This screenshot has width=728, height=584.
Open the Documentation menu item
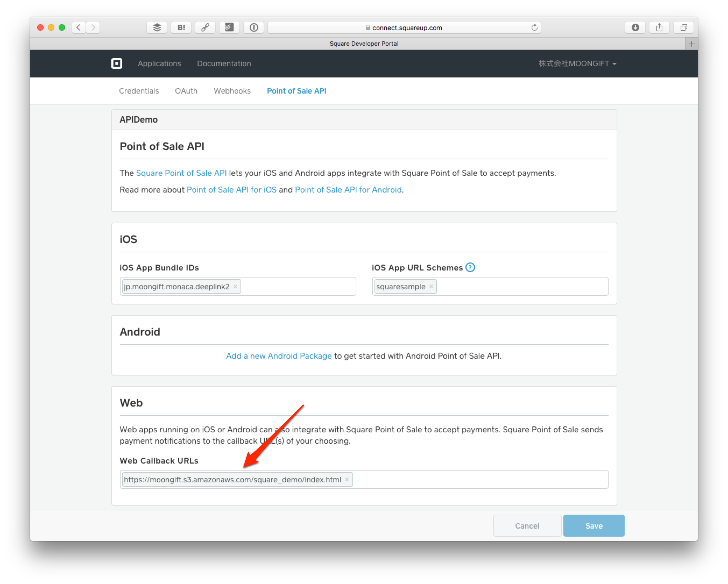click(224, 63)
